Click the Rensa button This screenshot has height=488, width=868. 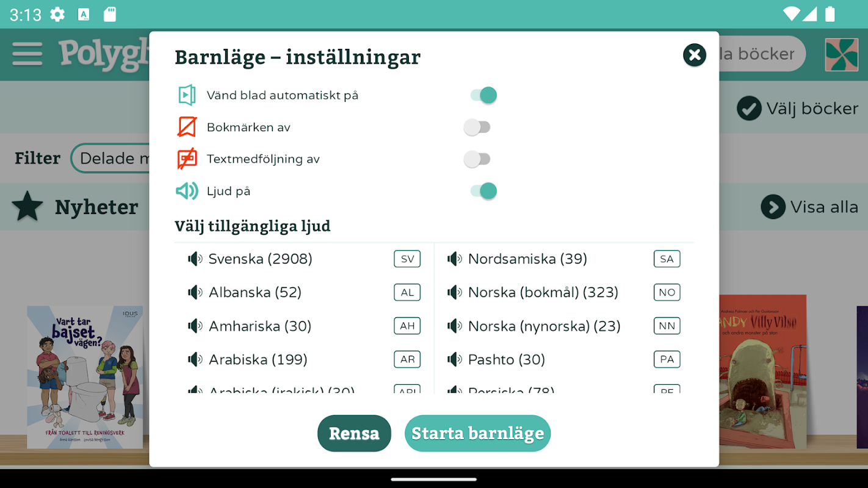(354, 433)
